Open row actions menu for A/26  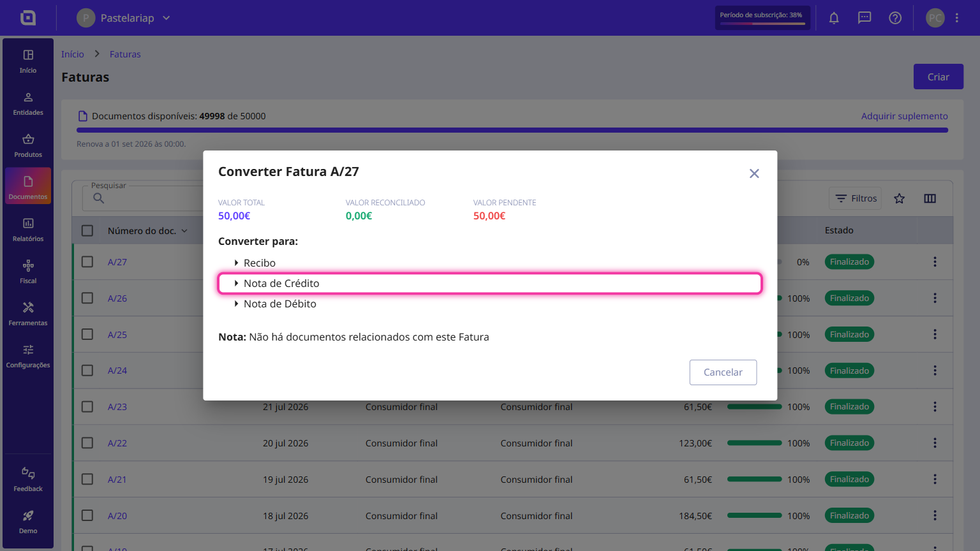coord(935,298)
